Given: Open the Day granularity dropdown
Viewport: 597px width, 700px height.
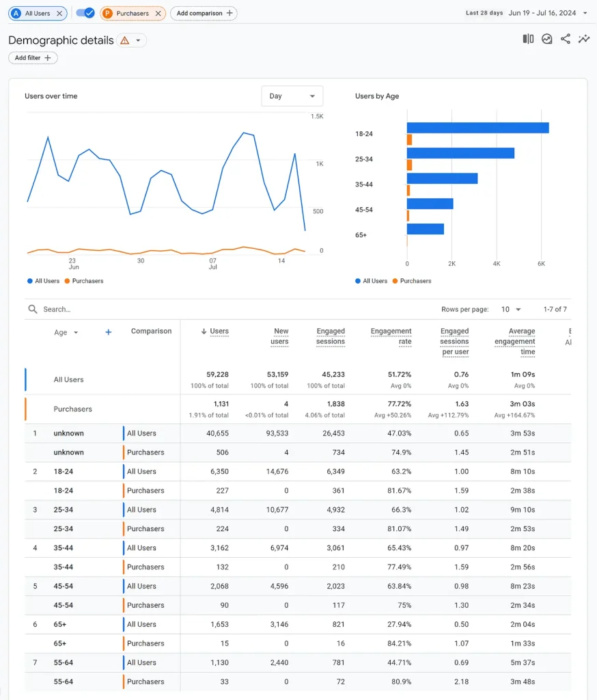Looking at the screenshot, I should coord(292,96).
